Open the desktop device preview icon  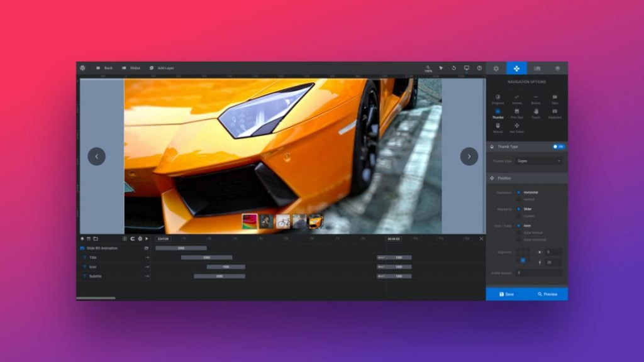coord(466,68)
